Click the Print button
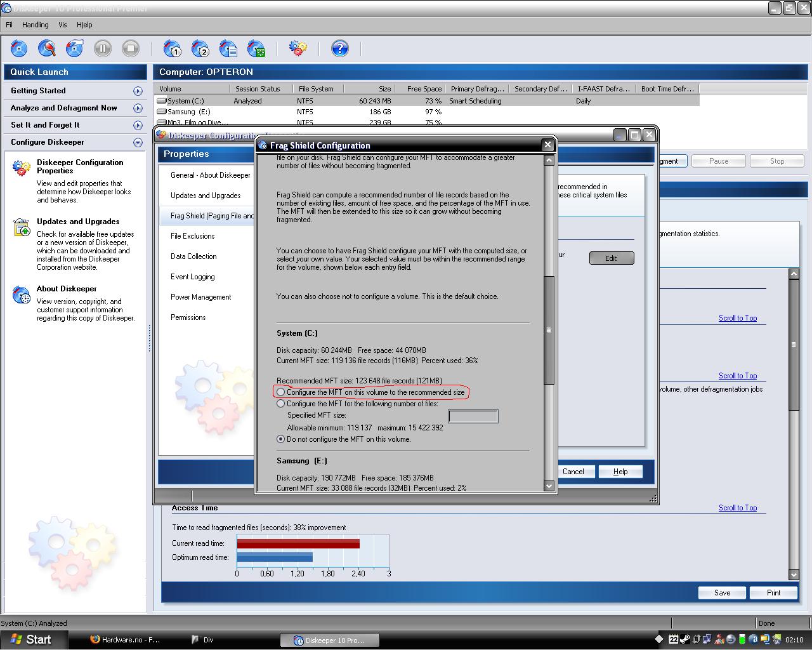 click(x=773, y=593)
